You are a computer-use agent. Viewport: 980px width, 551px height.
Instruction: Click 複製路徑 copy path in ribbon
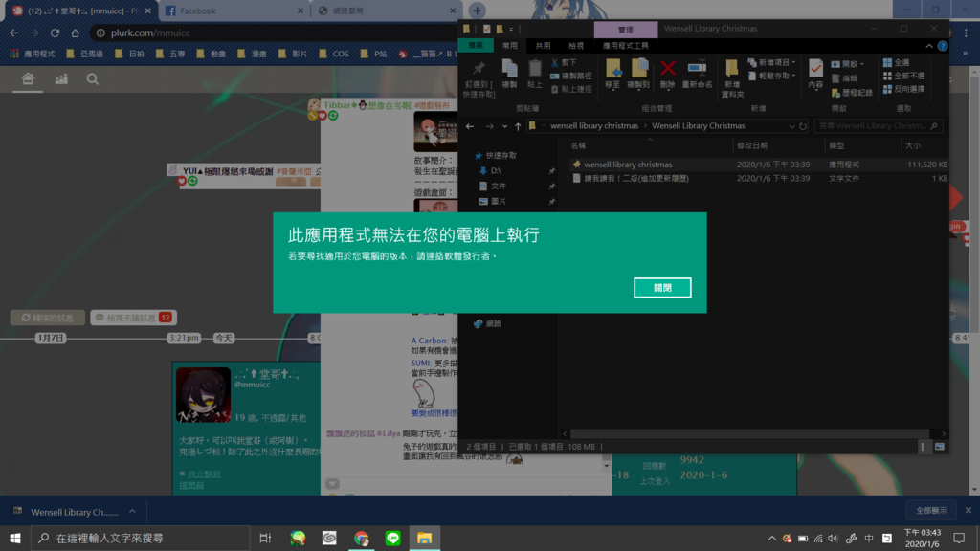click(x=571, y=77)
